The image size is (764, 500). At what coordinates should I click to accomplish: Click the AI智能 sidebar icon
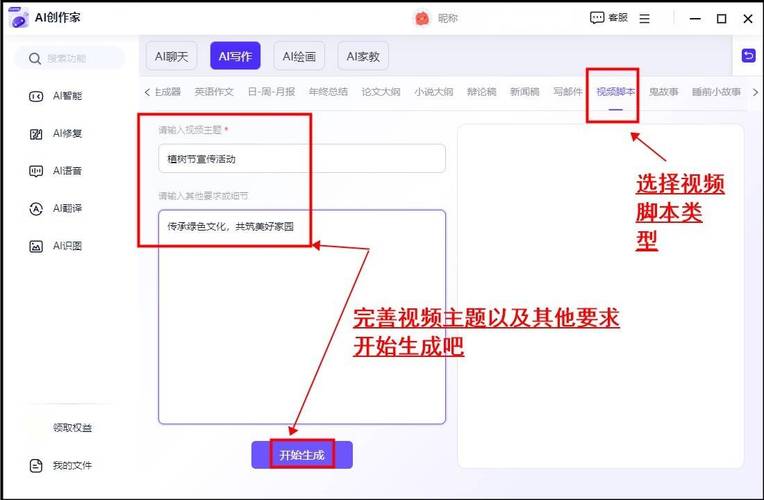pyautogui.click(x=36, y=96)
